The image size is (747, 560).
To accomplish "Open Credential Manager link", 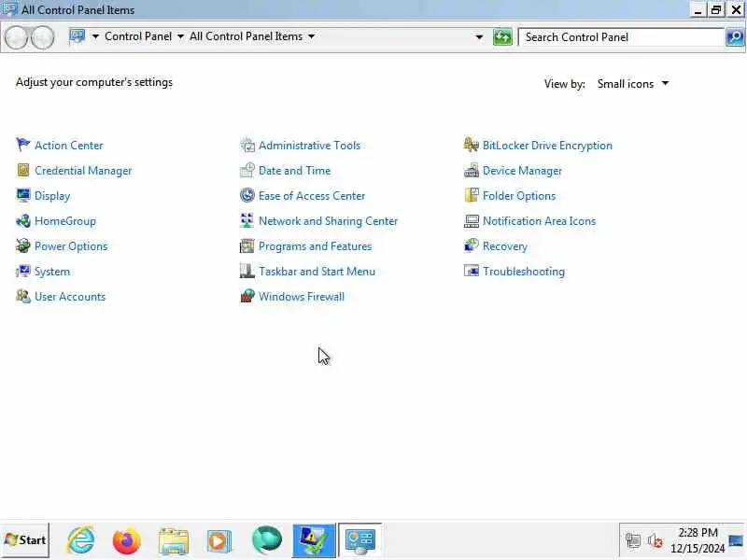I will 83,171.
